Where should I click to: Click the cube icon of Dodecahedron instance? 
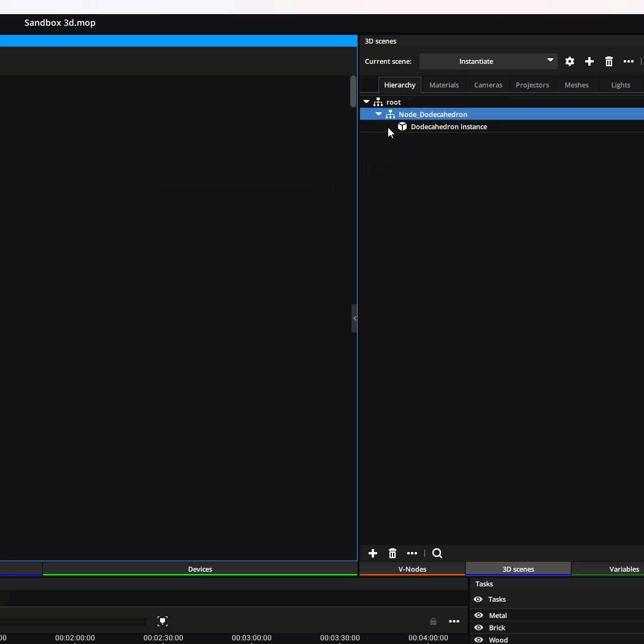tap(403, 127)
